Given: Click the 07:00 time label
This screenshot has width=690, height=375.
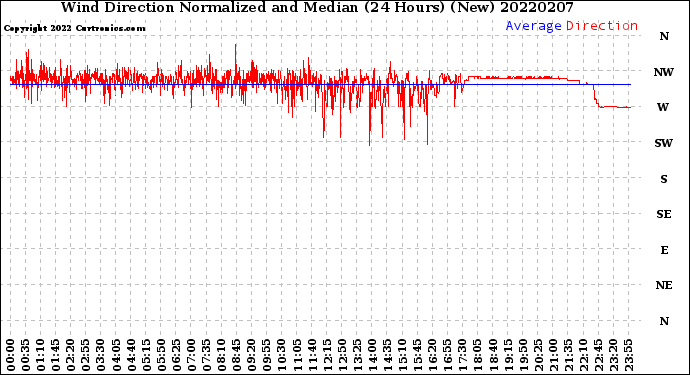Looking at the screenshot, I should (191, 355).
